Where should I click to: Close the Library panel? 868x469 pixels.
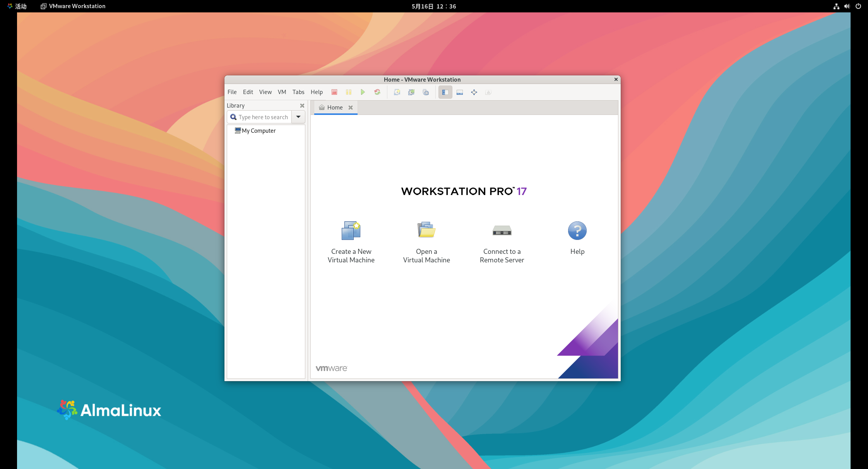(x=302, y=106)
